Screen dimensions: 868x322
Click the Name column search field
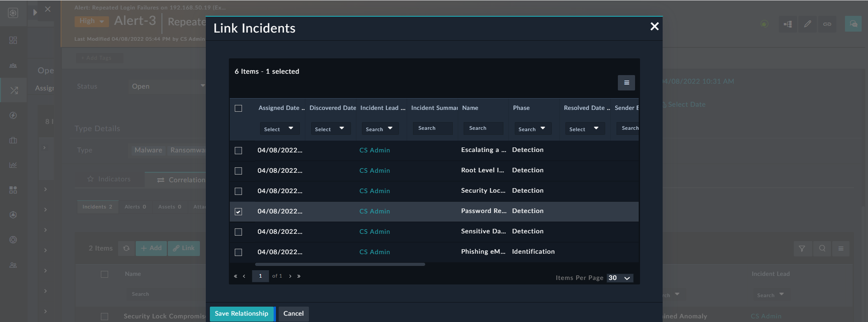[x=482, y=128]
